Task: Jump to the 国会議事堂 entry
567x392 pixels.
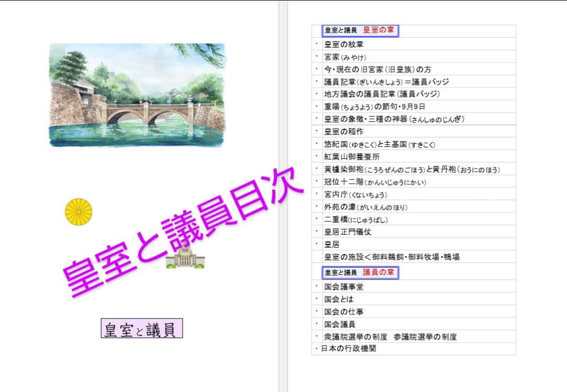Action: click(343, 287)
